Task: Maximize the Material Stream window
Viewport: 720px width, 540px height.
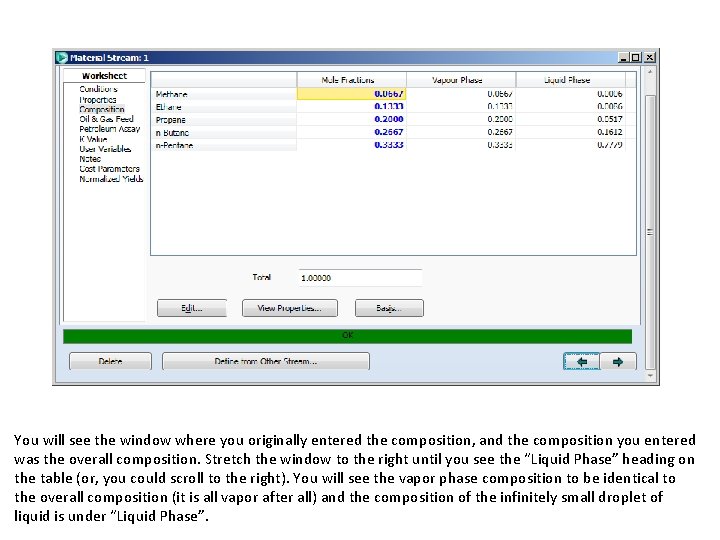Action: tap(636, 57)
